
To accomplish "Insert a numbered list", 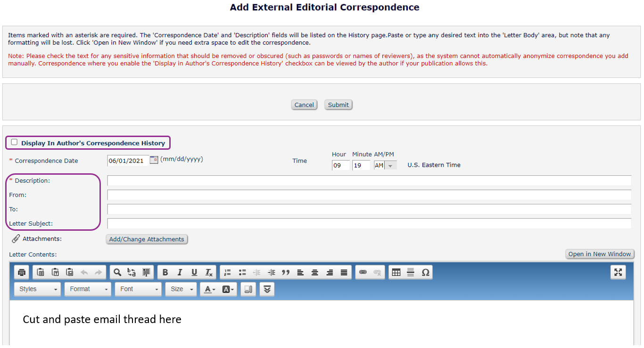I will [228, 273].
